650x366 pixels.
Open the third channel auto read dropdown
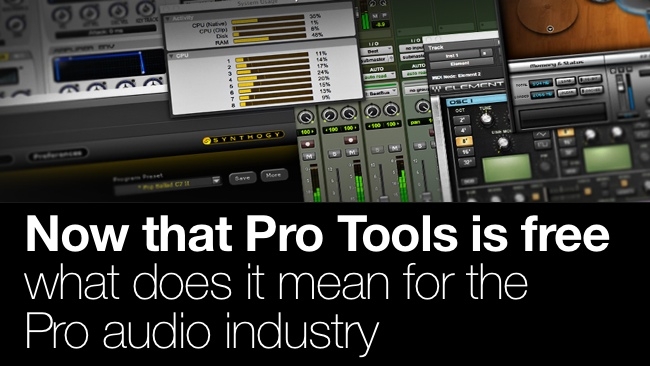click(x=378, y=77)
